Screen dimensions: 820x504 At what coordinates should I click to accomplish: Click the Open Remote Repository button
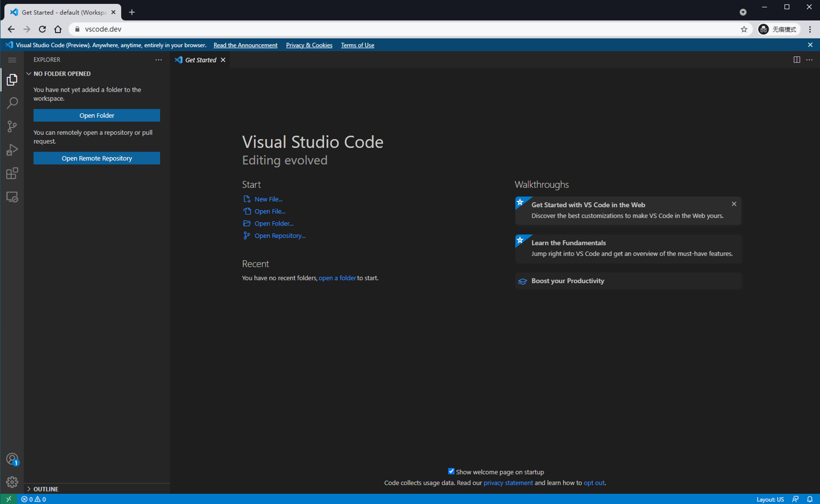[x=97, y=158]
